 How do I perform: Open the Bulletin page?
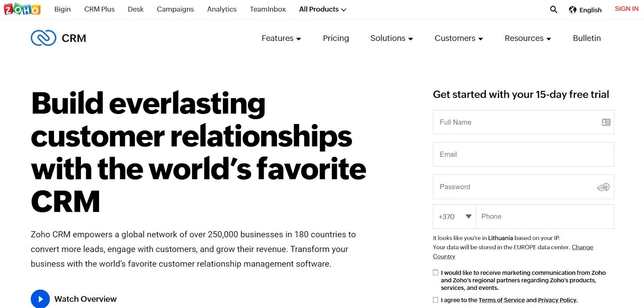click(587, 38)
